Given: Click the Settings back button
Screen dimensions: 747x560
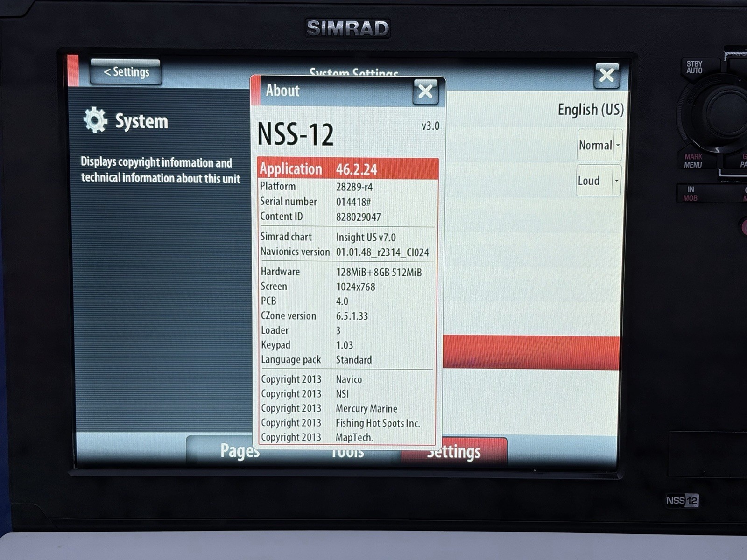Looking at the screenshot, I should point(126,72).
